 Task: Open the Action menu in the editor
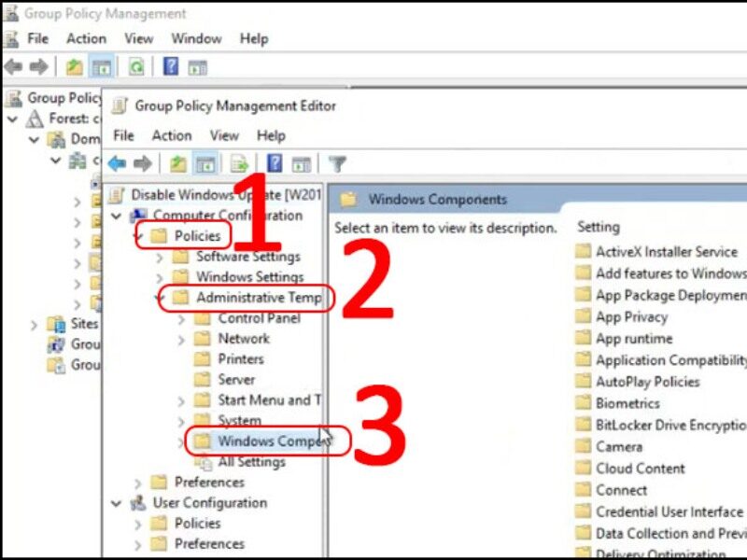(172, 135)
